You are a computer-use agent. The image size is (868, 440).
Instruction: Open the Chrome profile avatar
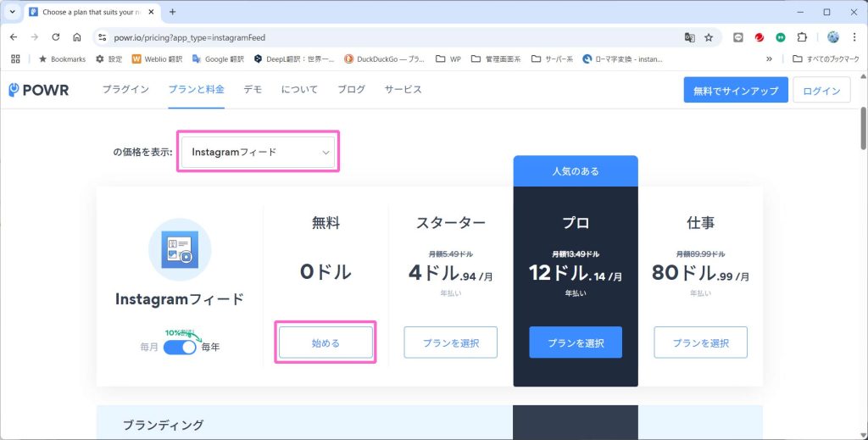[833, 37]
